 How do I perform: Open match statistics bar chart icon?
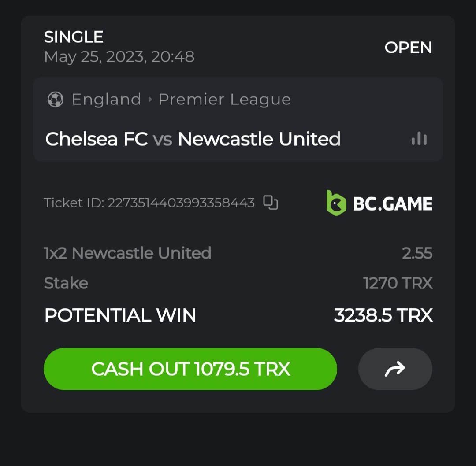419,139
